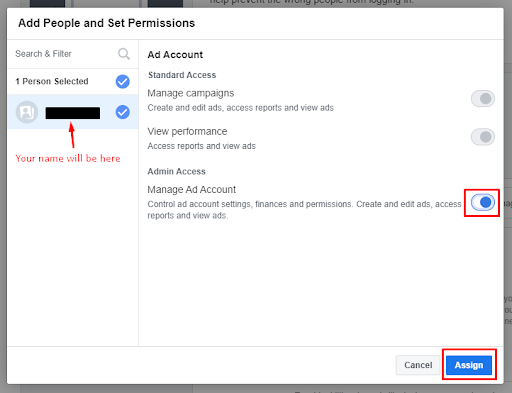
Task: Click the 'Standard Access' heading
Action: (182, 75)
